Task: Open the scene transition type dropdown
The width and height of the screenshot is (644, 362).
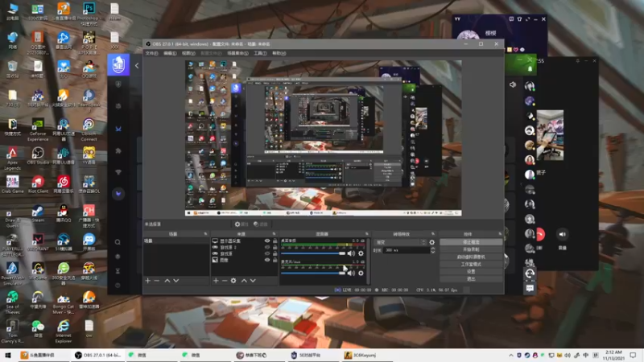Action: coord(400,243)
